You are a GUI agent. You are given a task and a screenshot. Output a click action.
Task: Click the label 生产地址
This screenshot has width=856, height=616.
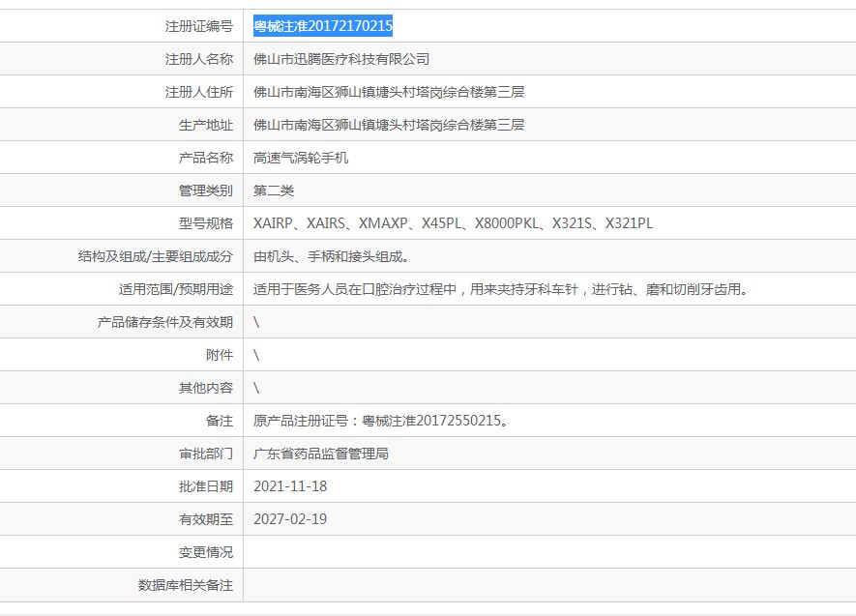tap(206, 125)
